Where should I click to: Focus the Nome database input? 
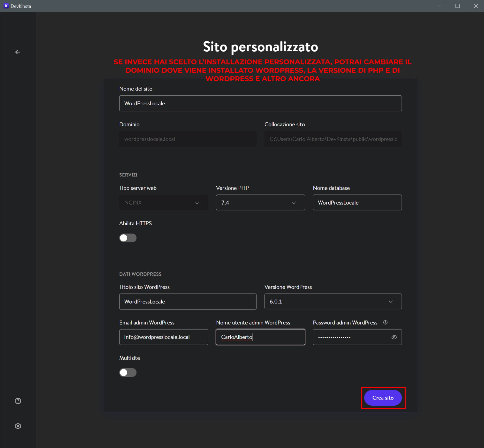click(x=357, y=202)
